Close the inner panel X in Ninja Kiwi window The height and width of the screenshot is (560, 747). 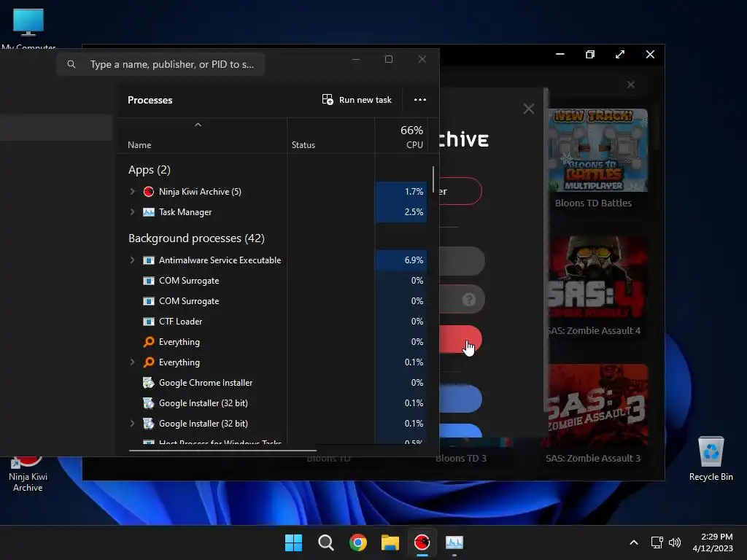coord(631,85)
